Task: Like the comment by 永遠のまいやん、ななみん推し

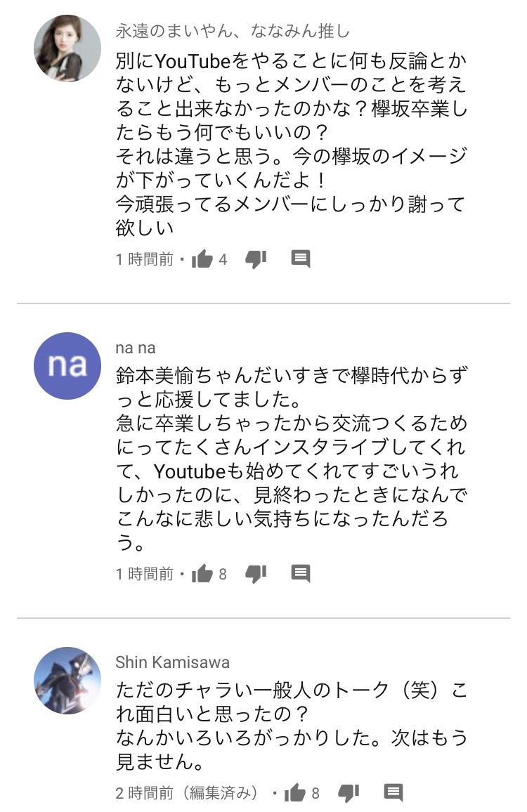Action: (202, 259)
